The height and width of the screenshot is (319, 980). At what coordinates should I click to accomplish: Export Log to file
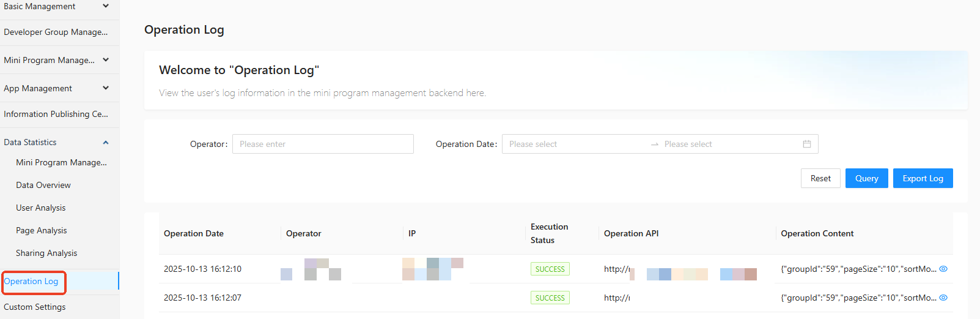923,178
